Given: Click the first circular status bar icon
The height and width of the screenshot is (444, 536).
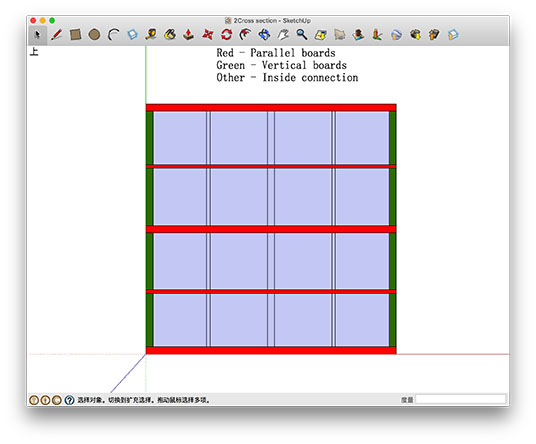Looking at the screenshot, I should coord(34,400).
